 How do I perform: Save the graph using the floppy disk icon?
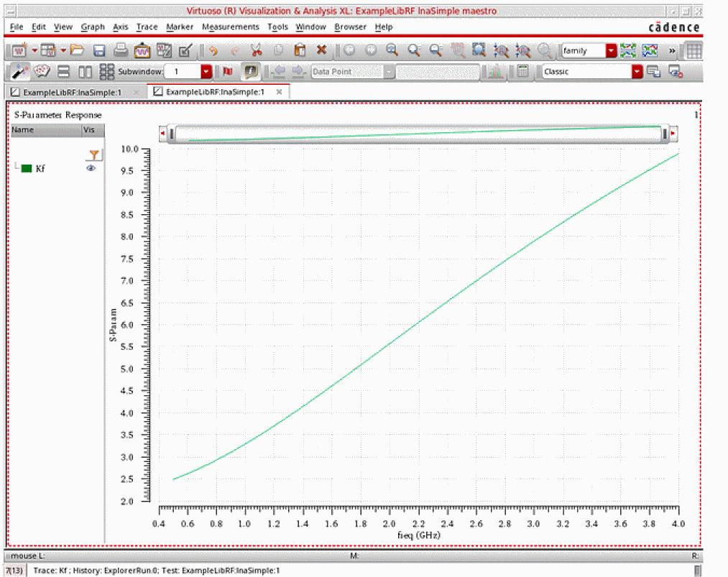(99, 51)
